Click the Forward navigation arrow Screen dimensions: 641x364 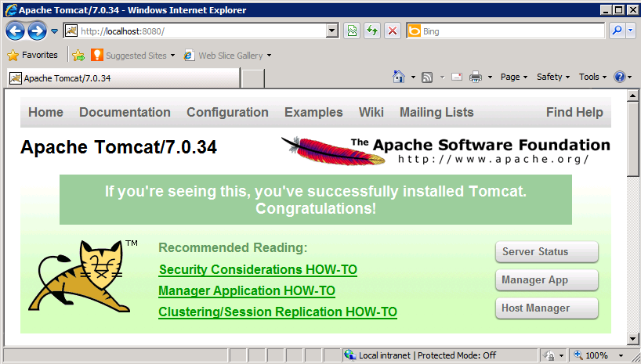[x=36, y=31]
